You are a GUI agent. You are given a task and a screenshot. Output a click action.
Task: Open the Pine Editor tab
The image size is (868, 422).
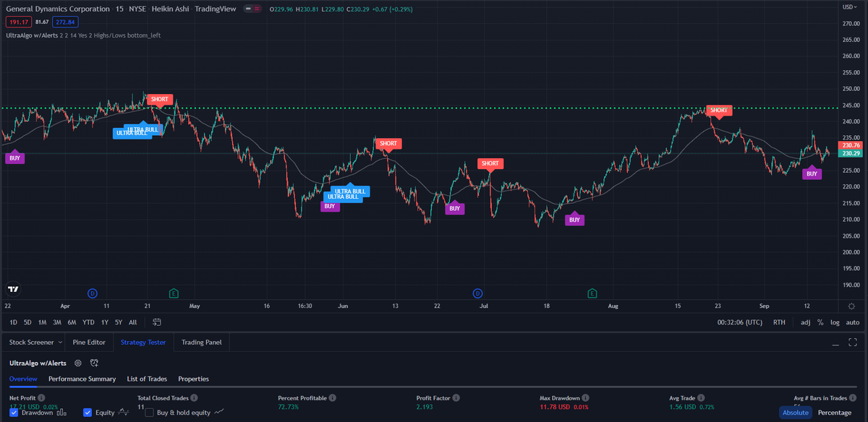coord(89,342)
